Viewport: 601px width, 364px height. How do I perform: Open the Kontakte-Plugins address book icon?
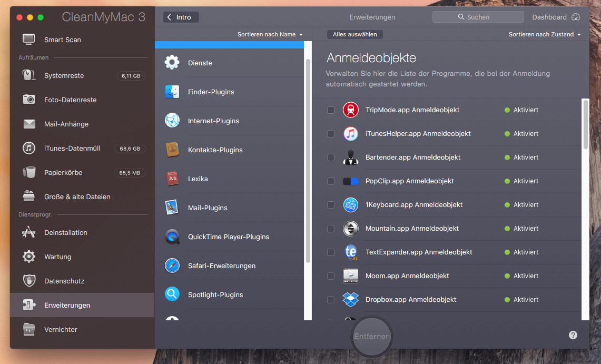tap(172, 150)
